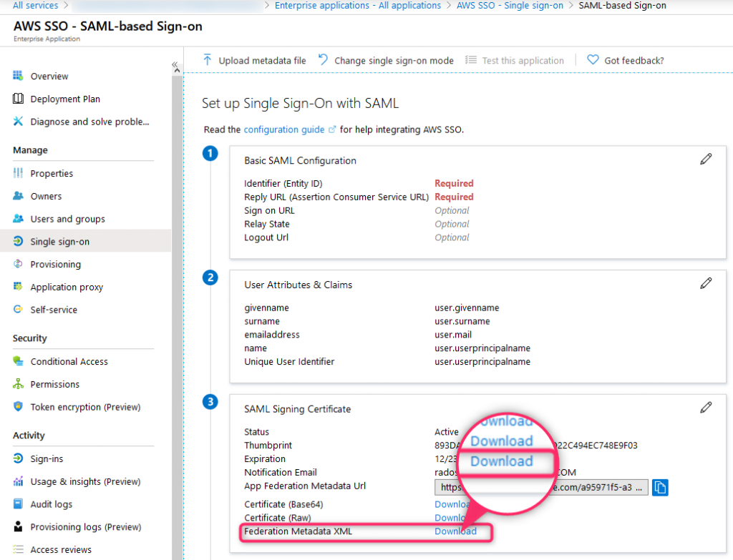Download the Federation Metadata XML
Image resolution: width=733 pixels, height=560 pixels.
point(455,531)
